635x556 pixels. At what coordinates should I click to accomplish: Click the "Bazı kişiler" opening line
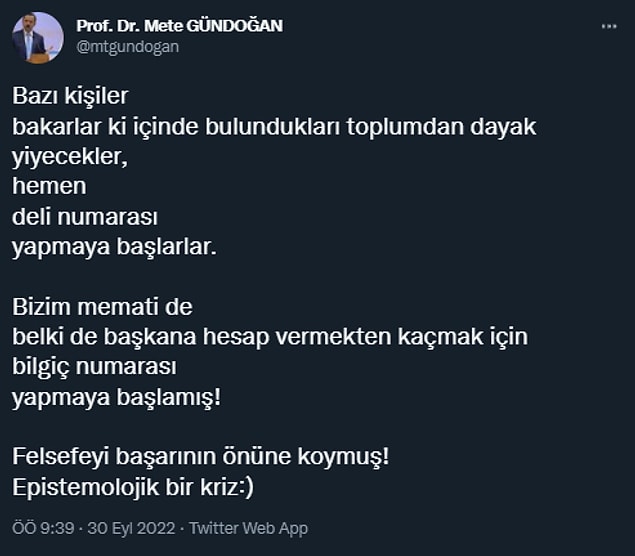(70, 96)
